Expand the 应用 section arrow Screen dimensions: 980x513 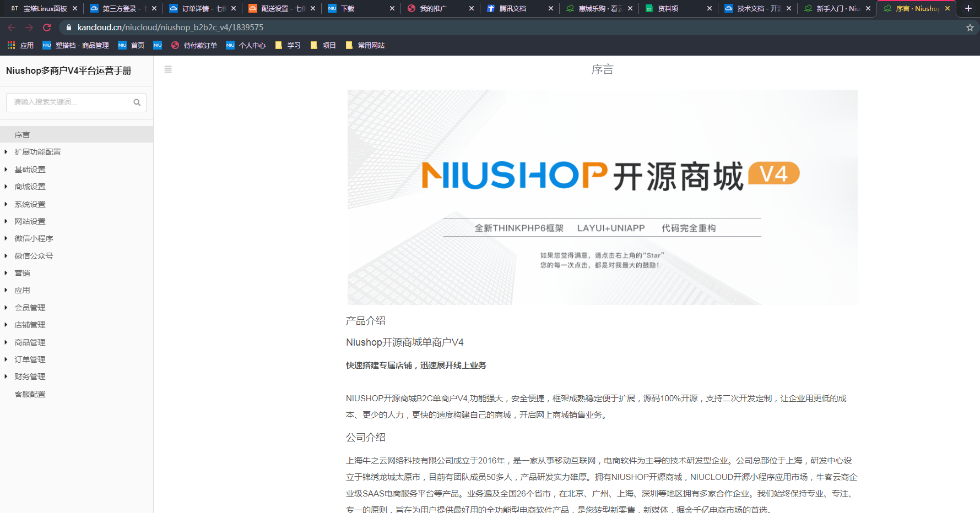point(6,290)
